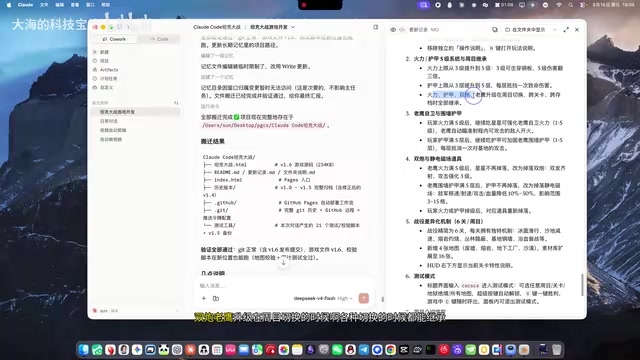Screen dimensions: 640x360
Task: Click the plus attachment icon in composer
Action: 204,298
